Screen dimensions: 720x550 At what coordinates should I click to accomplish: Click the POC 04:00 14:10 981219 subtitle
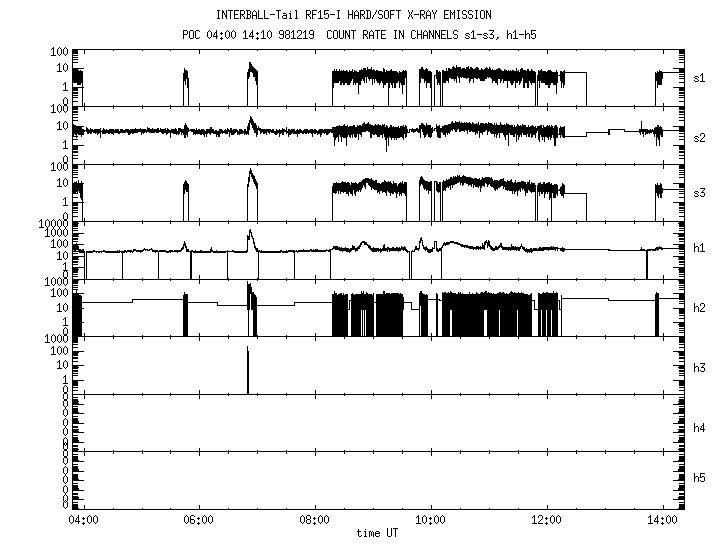[x=359, y=35]
